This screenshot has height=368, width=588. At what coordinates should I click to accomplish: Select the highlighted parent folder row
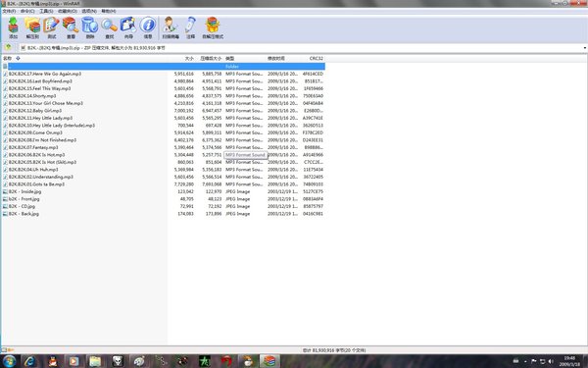[x=163, y=67]
